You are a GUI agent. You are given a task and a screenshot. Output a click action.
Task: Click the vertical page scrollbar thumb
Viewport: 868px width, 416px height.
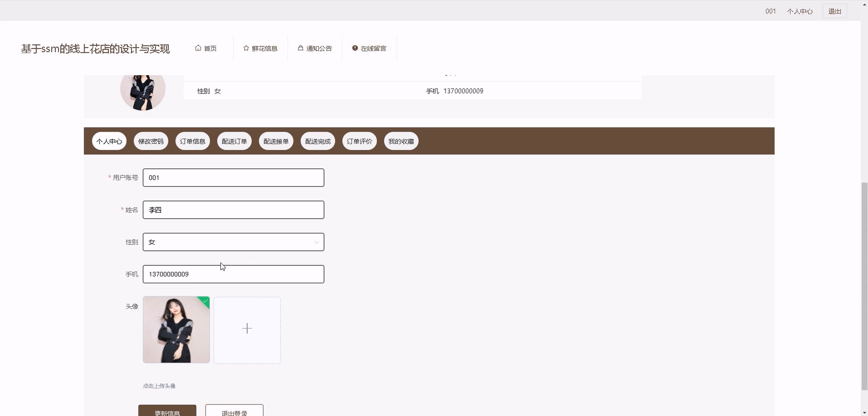click(x=864, y=286)
